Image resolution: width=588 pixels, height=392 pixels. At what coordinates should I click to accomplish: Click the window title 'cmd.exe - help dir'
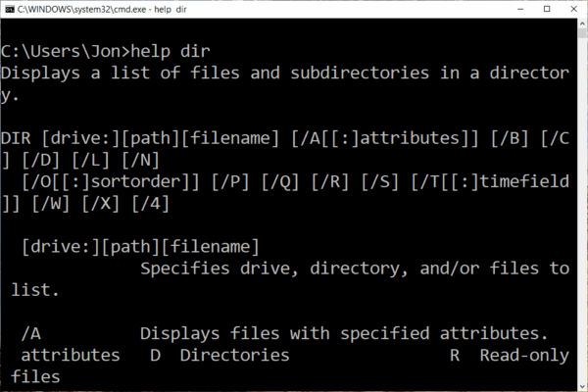(x=102, y=9)
